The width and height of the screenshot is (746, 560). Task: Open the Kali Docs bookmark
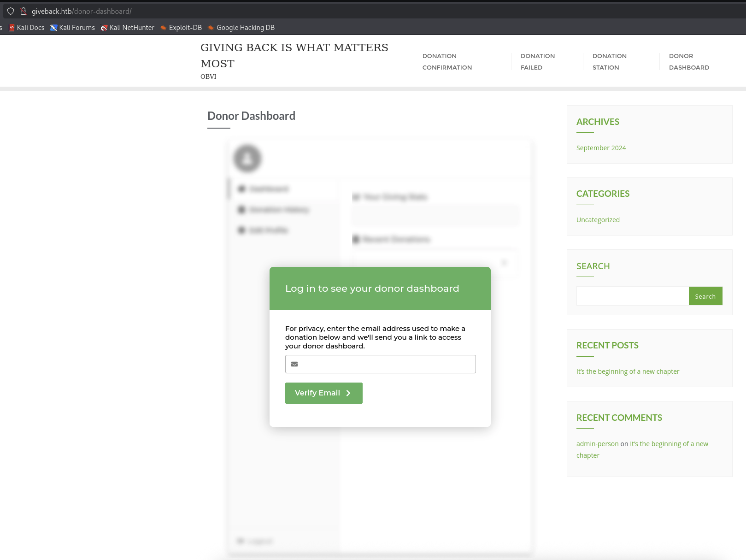pos(26,28)
